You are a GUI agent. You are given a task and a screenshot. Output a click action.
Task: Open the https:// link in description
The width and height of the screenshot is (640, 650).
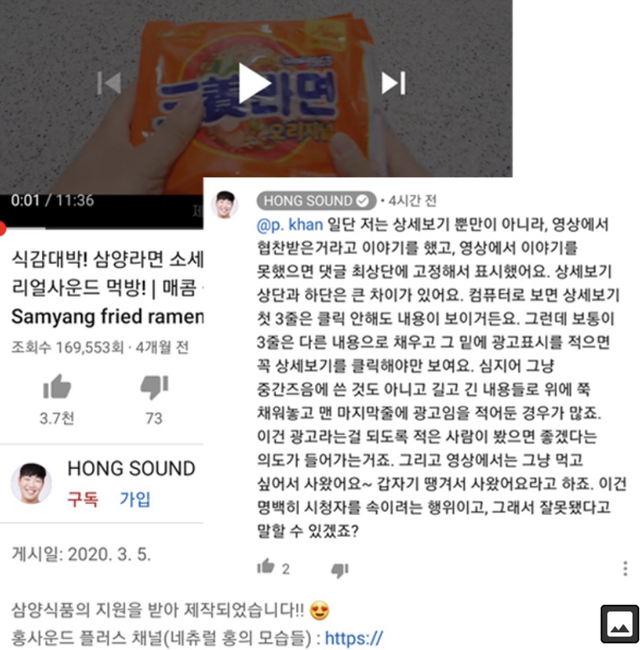point(354,638)
